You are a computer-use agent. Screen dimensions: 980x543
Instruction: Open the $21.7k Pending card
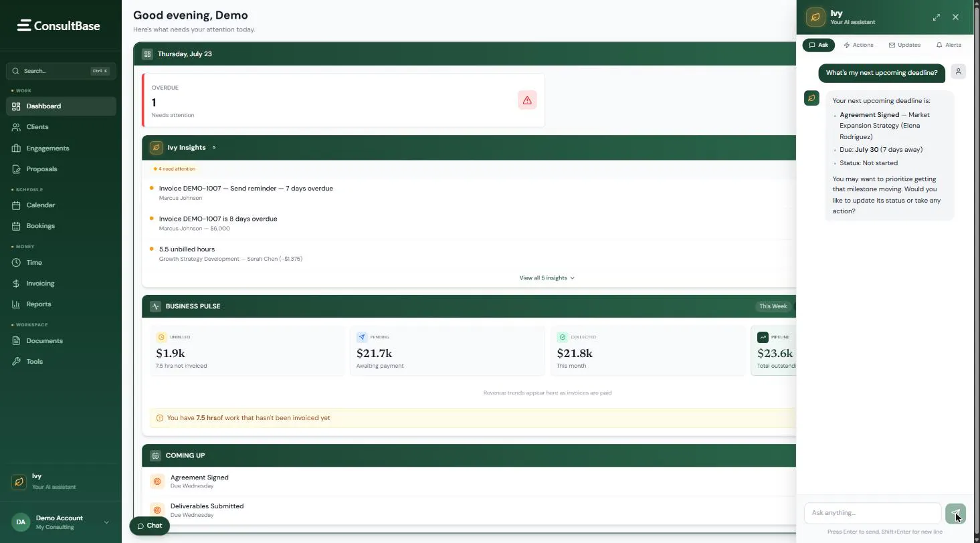point(447,350)
